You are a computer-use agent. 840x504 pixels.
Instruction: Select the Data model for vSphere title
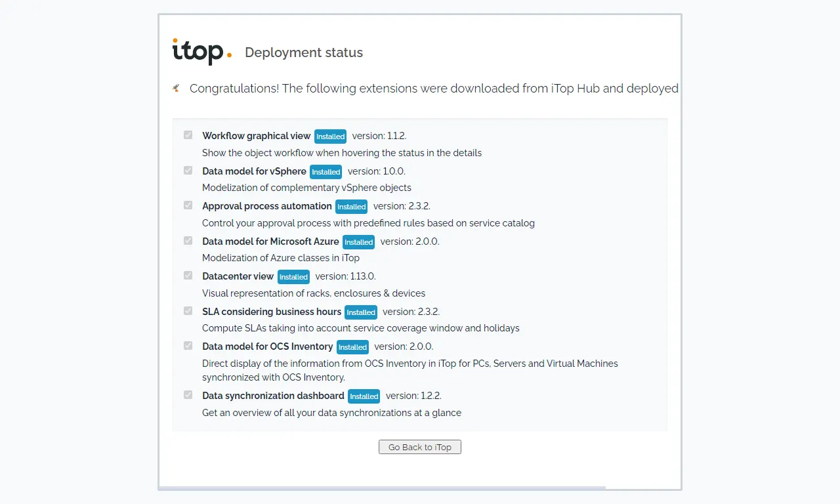pyautogui.click(x=254, y=171)
